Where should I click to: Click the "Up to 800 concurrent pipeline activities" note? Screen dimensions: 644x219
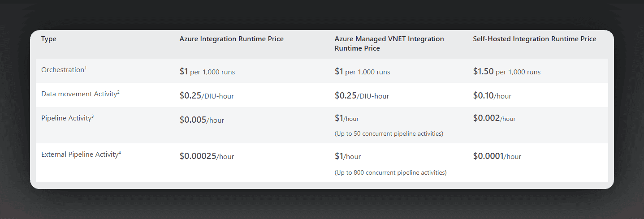[390, 172]
